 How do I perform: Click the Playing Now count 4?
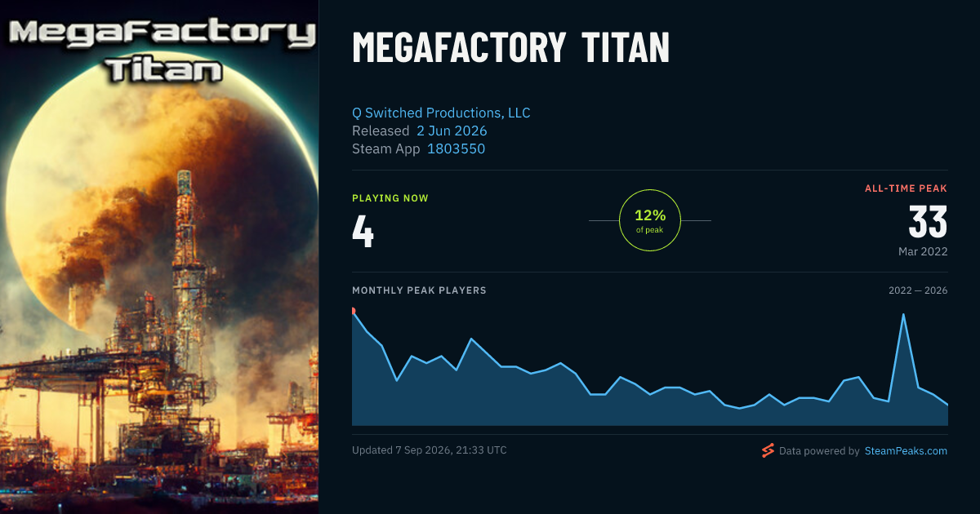click(363, 231)
